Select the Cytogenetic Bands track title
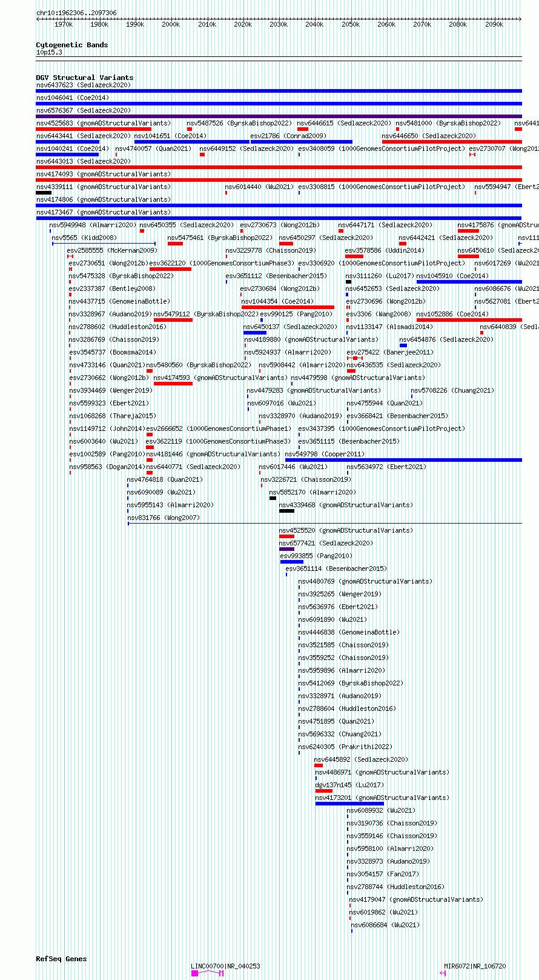 (72, 45)
